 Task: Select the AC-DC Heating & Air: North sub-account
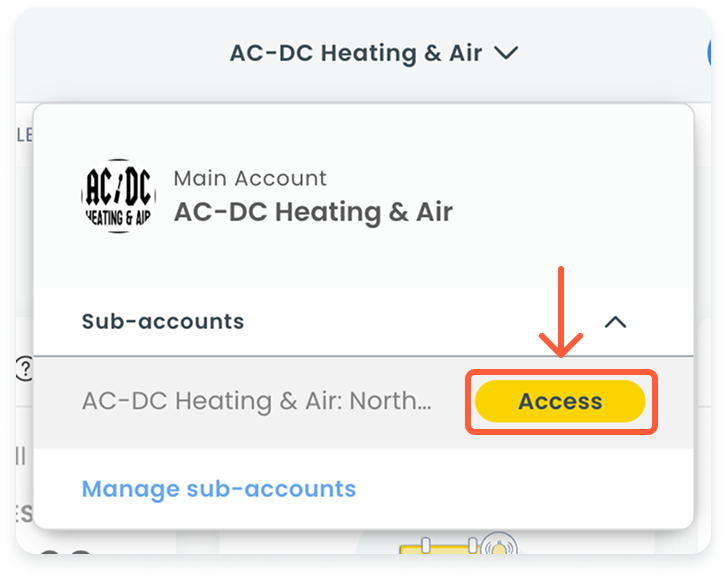click(257, 401)
